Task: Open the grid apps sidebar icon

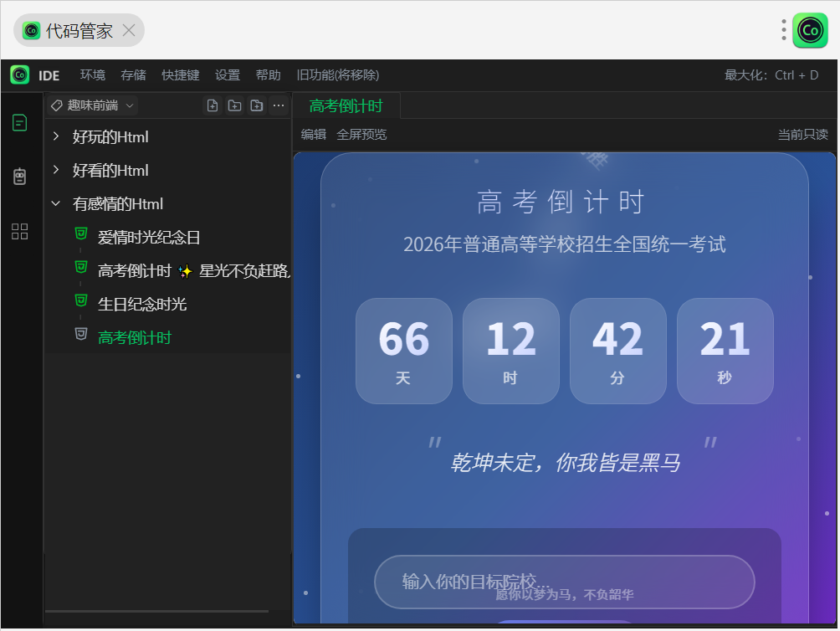Action: pyautogui.click(x=19, y=232)
